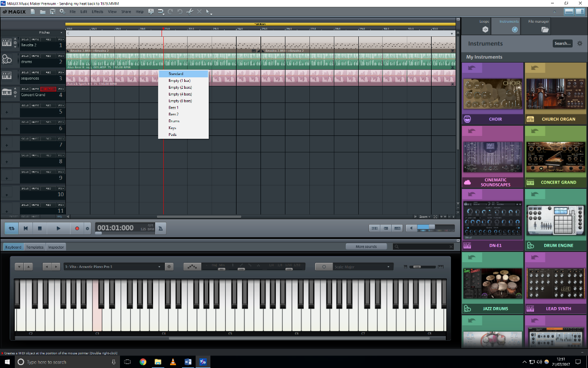Open the new project file icon
The width and height of the screenshot is (588, 368).
pyautogui.click(x=34, y=11)
